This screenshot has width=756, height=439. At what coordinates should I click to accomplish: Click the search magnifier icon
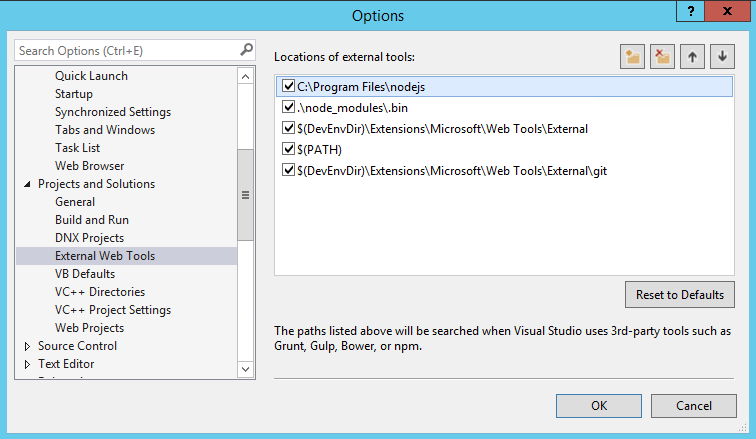pos(247,49)
